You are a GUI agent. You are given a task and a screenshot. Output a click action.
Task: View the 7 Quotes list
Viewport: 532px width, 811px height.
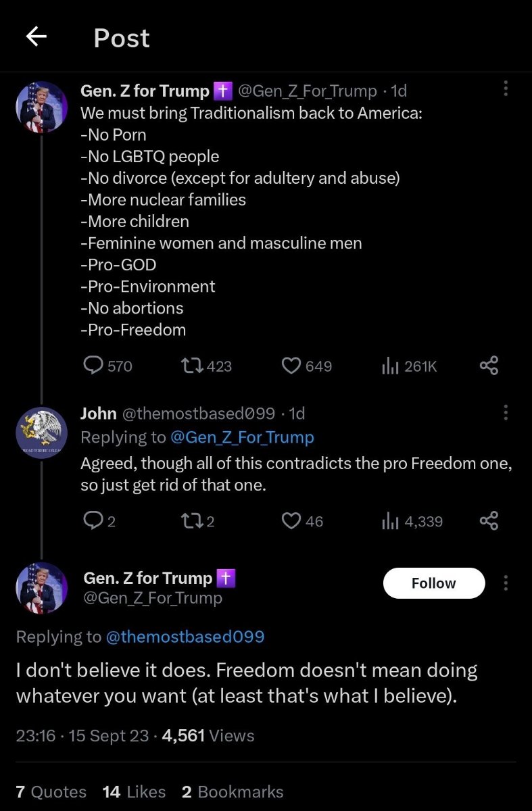pos(51,791)
